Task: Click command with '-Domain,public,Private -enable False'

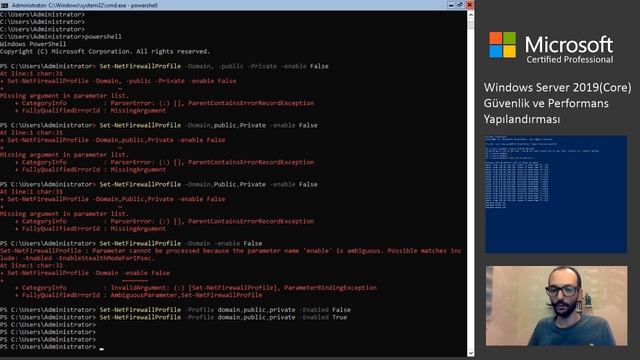Action: pyautogui.click(x=208, y=125)
